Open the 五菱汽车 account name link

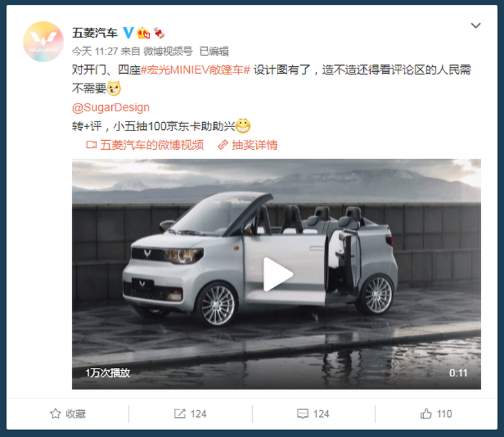[95, 32]
